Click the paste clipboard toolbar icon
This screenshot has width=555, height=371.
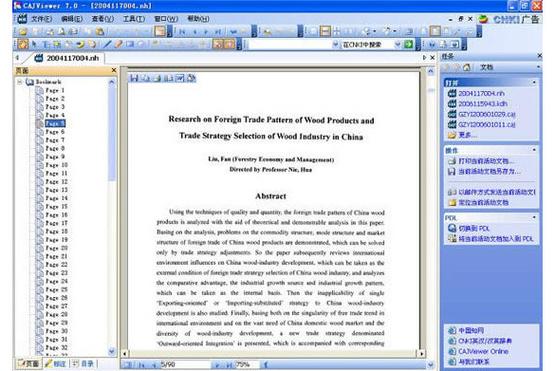point(101,32)
